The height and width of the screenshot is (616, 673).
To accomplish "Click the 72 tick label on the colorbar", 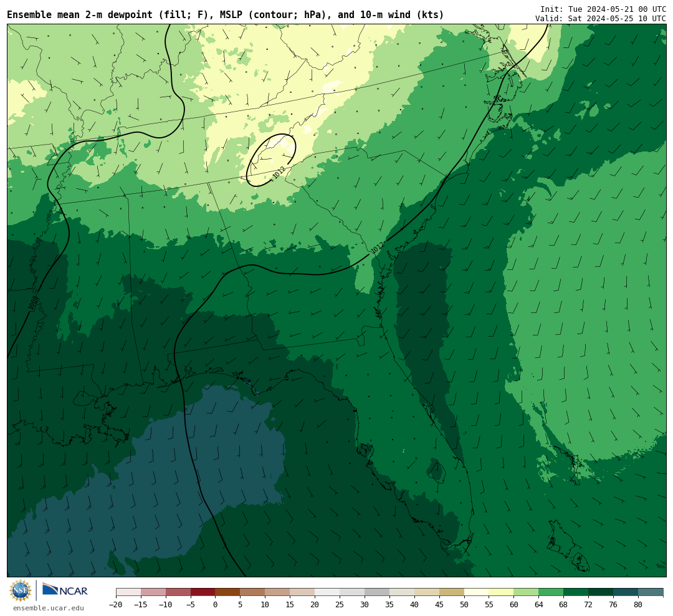I will pos(589,605).
